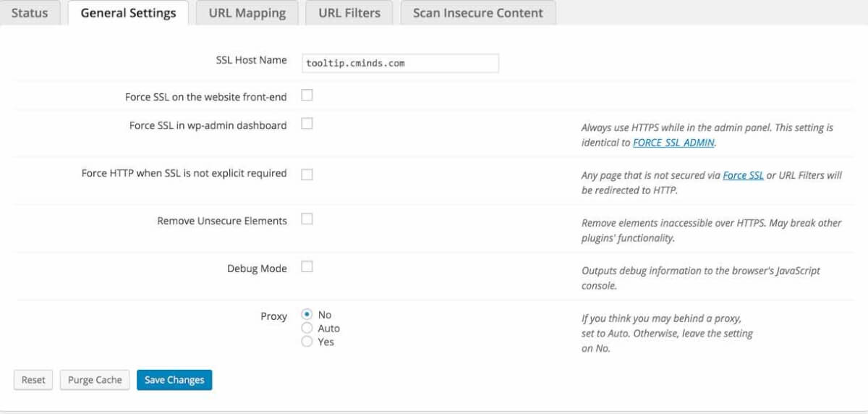Follow the Force SSL link in description
The width and height of the screenshot is (868, 414).
pos(743,175)
